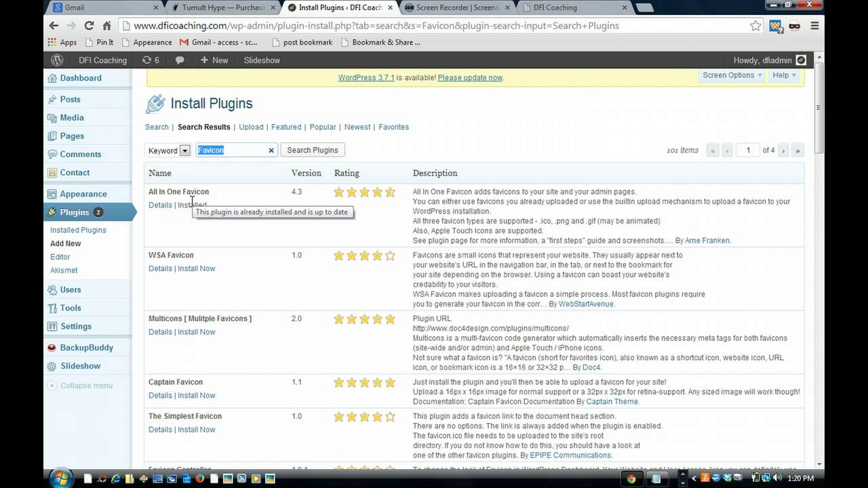Open the Posts section from the sidebar

(69, 99)
